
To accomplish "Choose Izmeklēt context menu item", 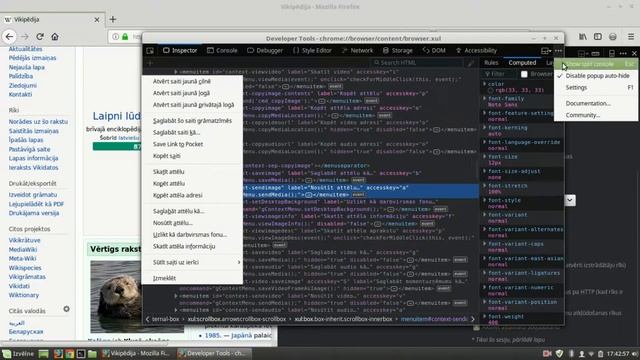I will [x=192, y=278].
